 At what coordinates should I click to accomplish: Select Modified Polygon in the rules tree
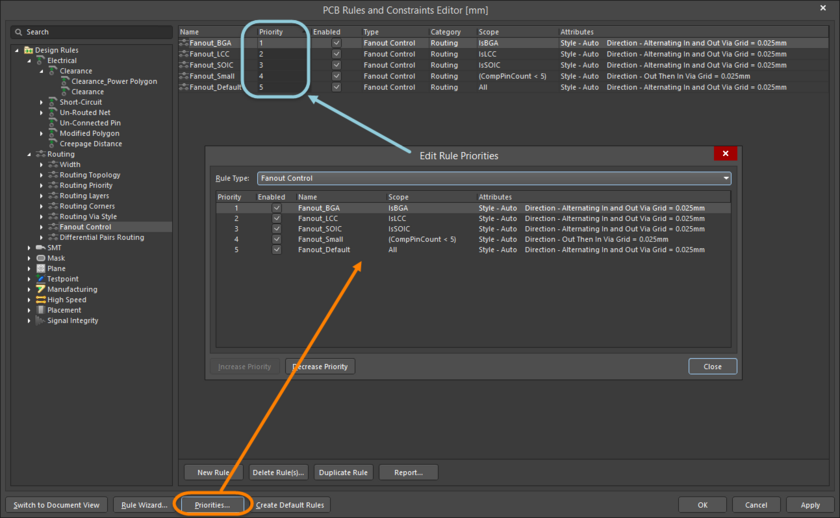[89, 133]
